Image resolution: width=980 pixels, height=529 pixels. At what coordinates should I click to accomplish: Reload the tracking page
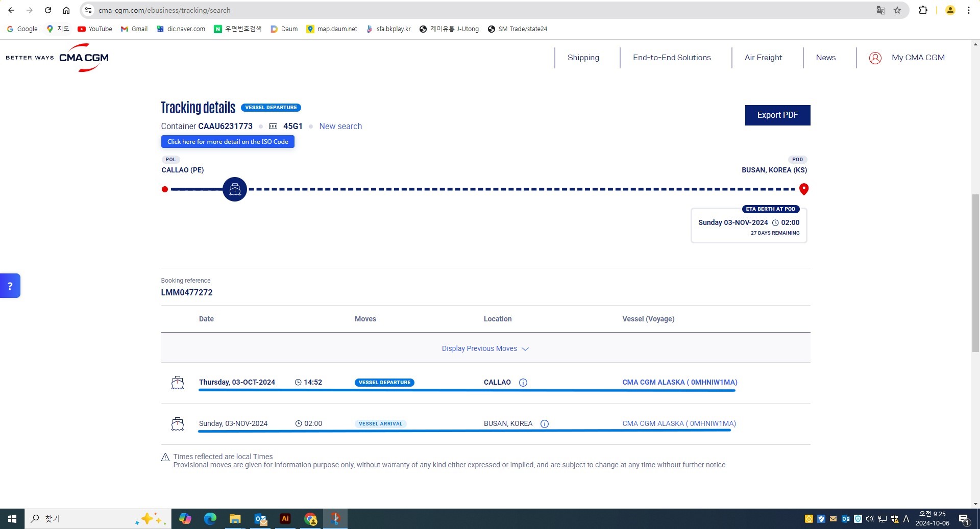(x=48, y=10)
